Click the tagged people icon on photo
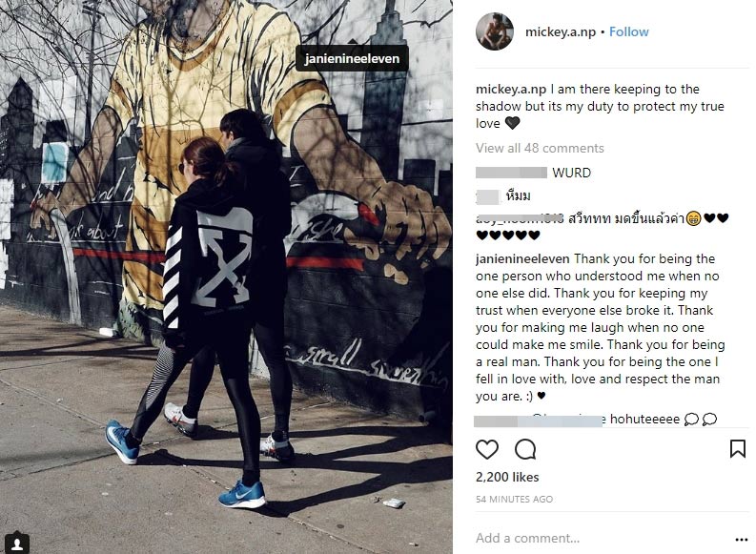 17,544
